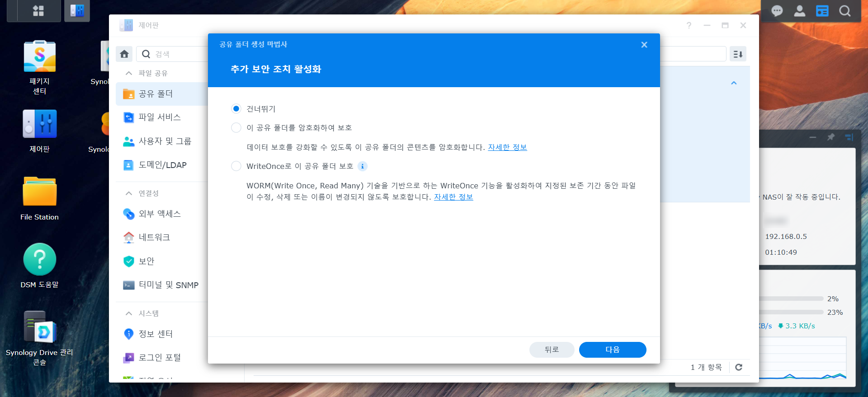
Task: Close the 공유 폴더 생성 마법사 dialog
Action: 644,45
